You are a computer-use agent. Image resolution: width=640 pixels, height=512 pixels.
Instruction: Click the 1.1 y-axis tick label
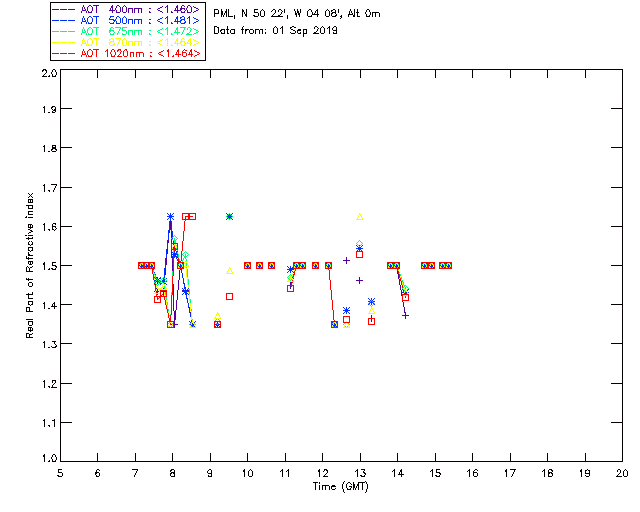49,423
